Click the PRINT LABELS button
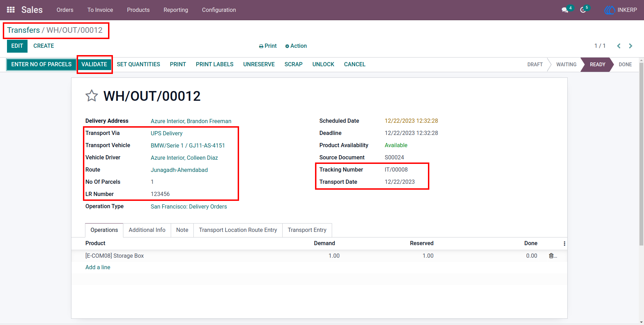Image resolution: width=644 pixels, height=325 pixels. pos(215,65)
